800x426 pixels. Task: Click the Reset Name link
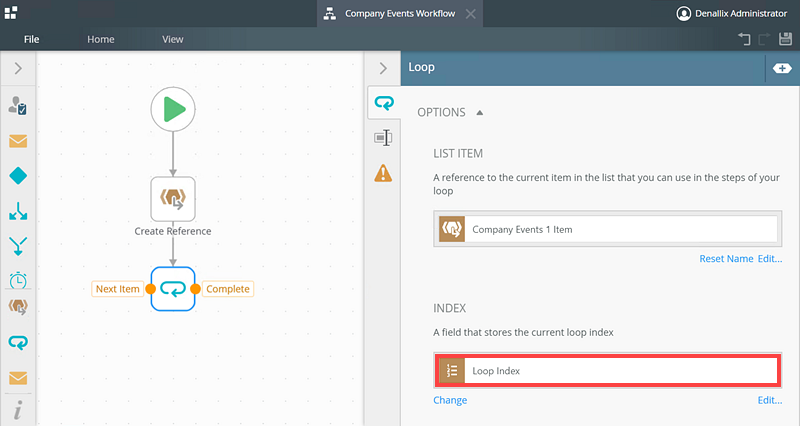pyautogui.click(x=726, y=259)
